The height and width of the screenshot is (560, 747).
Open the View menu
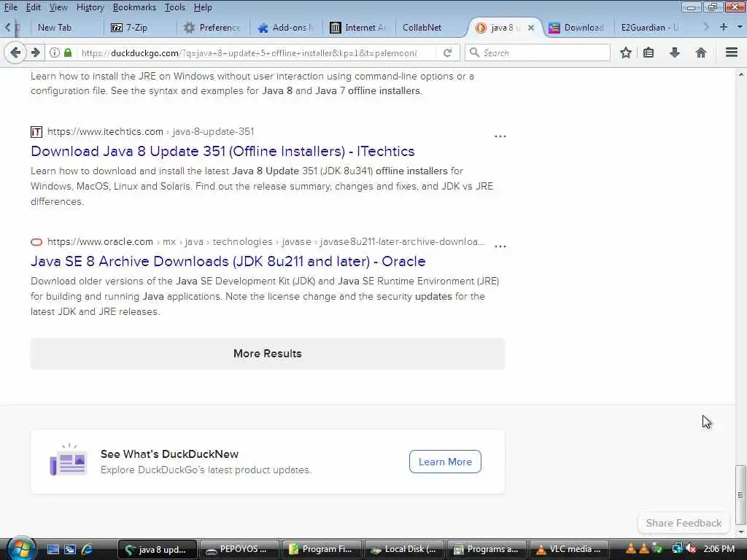[58, 7]
